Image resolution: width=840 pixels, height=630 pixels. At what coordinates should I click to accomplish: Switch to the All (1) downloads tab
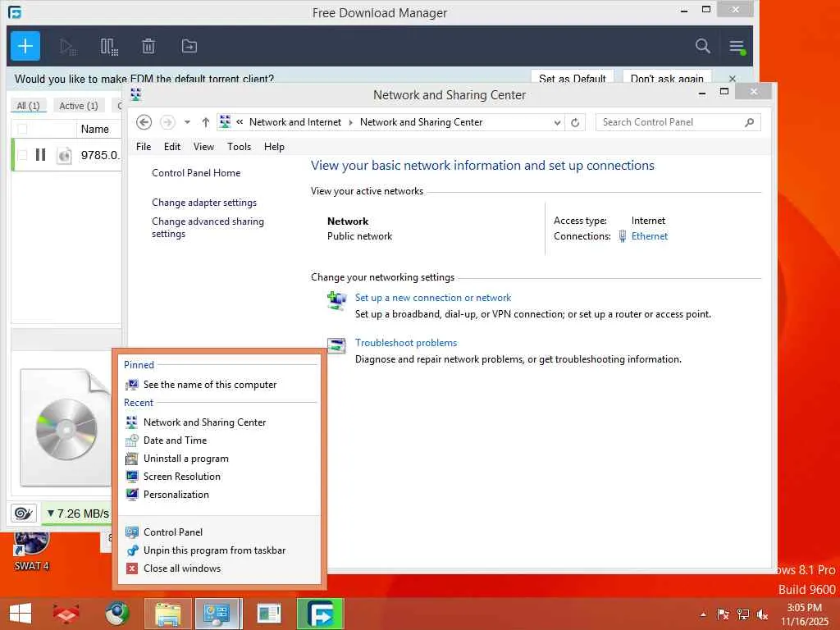tap(29, 106)
